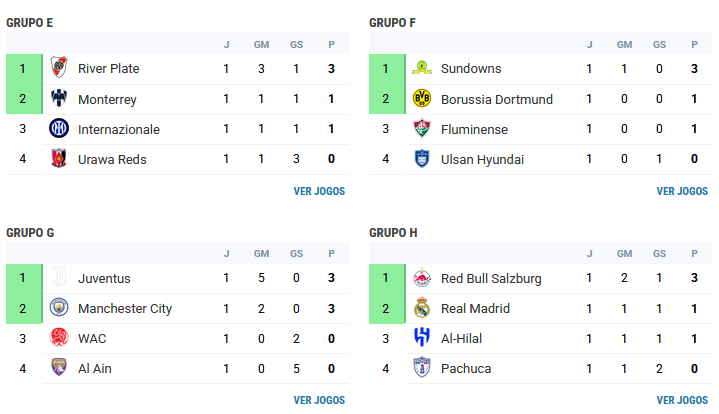The width and height of the screenshot is (719, 414).
Task: View Grupo G games via VER JOGOS
Action: [319, 400]
